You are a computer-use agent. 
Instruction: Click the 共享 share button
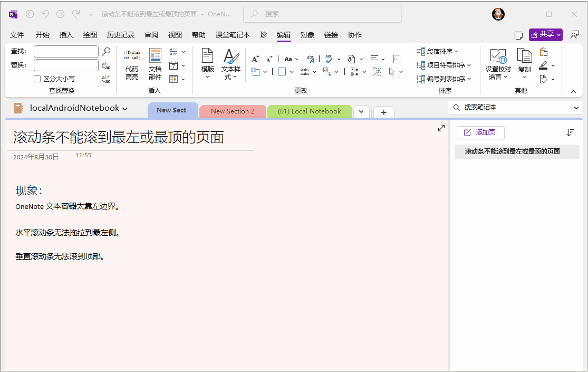pyautogui.click(x=546, y=34)
